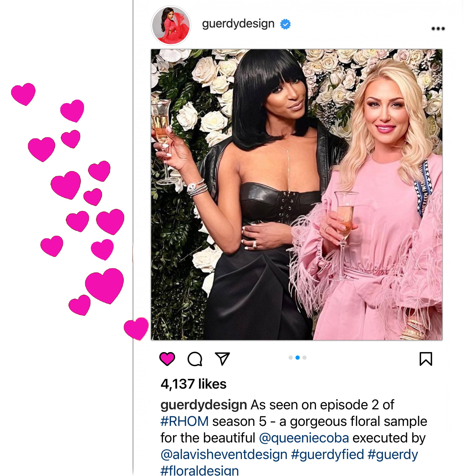Open guerdydesign profile picture
Viewport: 476px width, 476px height.
[x=171, y=25]
